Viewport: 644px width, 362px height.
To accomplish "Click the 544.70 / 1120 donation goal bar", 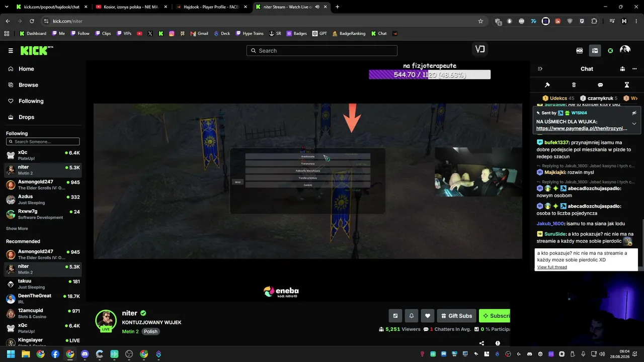I will (x=430, y=74).
